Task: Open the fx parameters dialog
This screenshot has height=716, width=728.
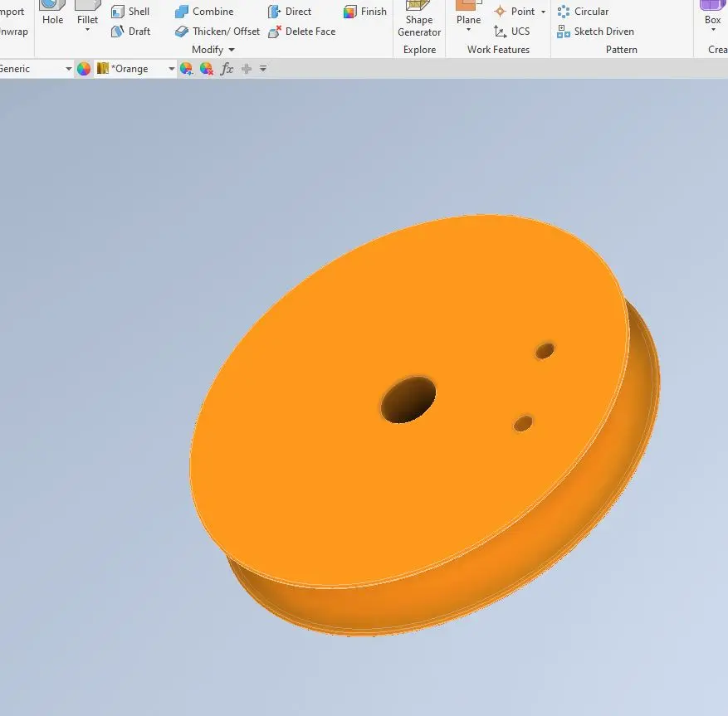Action: [227, 69]
